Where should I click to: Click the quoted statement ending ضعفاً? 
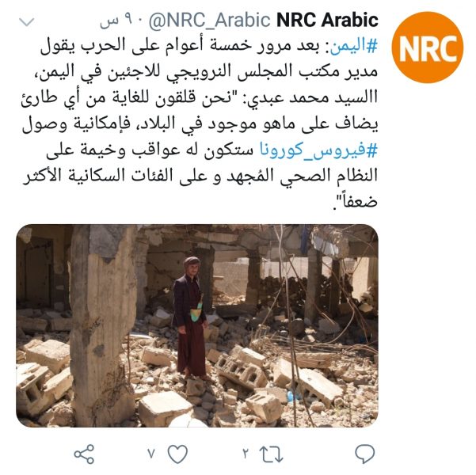pos(200,150)
